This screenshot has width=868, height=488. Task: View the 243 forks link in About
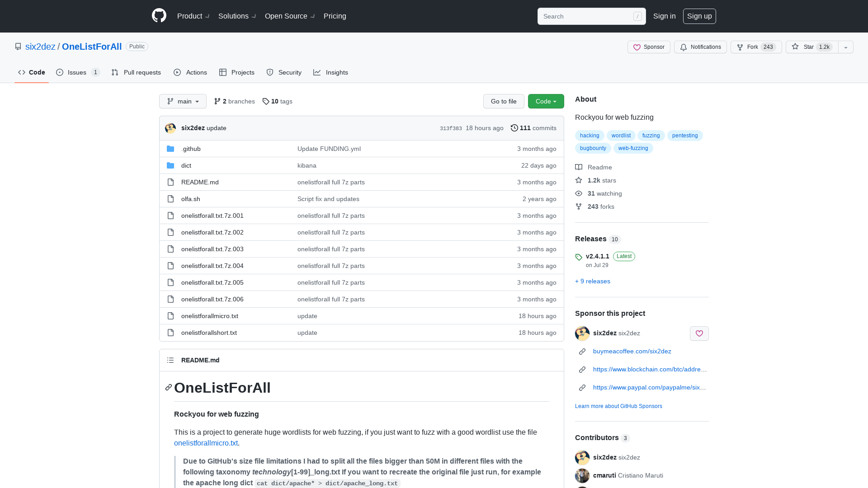(594, 206)
